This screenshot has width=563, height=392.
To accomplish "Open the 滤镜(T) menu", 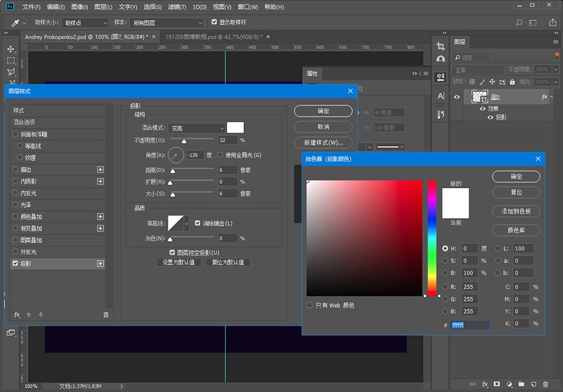I will coord(177,7).
